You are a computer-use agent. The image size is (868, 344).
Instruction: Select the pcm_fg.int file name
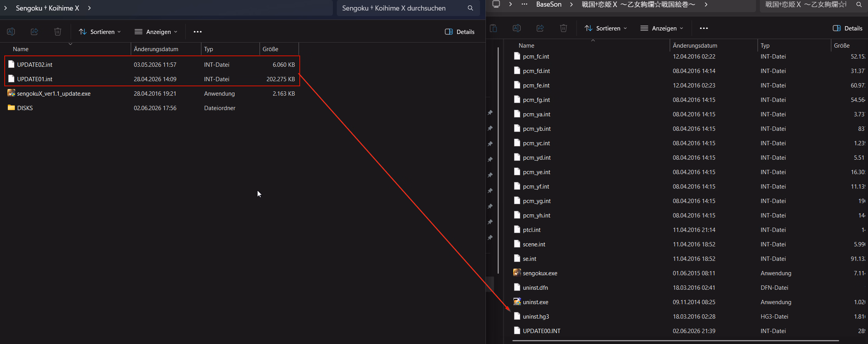536,100
